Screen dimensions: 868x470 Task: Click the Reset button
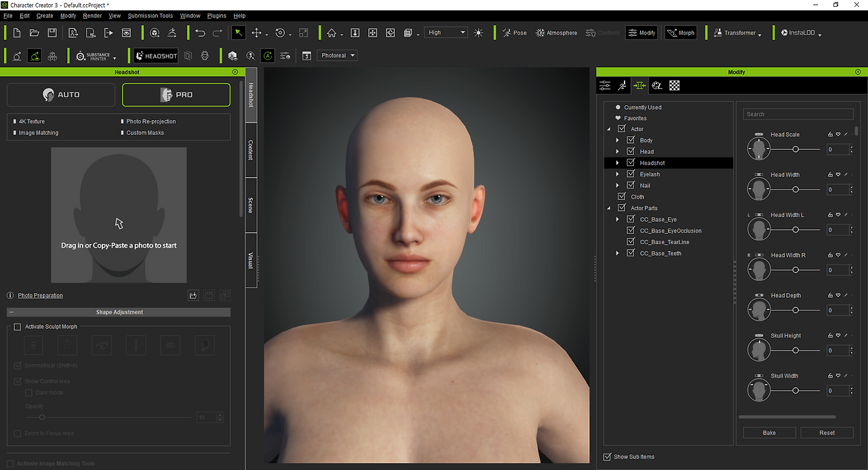[x=827, y=433]
